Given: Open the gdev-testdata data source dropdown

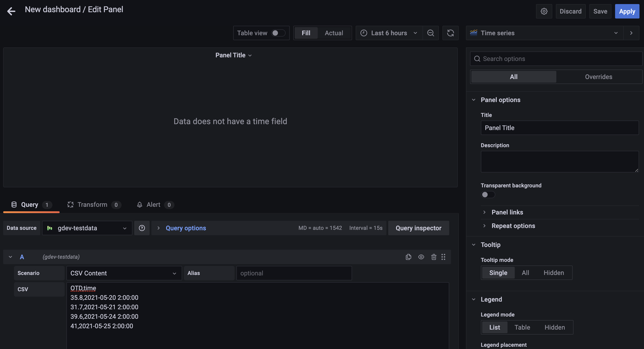Looking at the screenshot, I should click(x=87, y=228).
